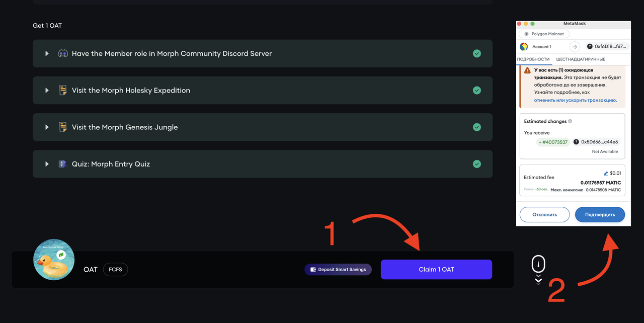
Task: Click the Claim 1 OAT button
Action: [436, 270]
